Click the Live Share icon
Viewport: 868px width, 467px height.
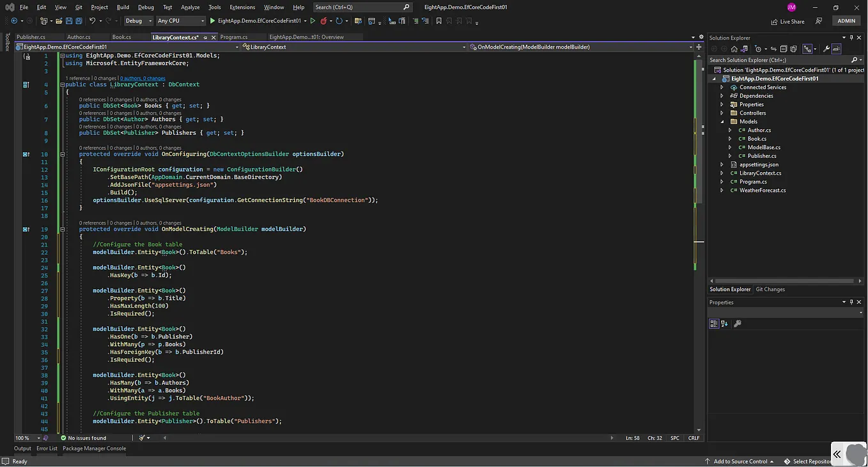click(787, 20)
